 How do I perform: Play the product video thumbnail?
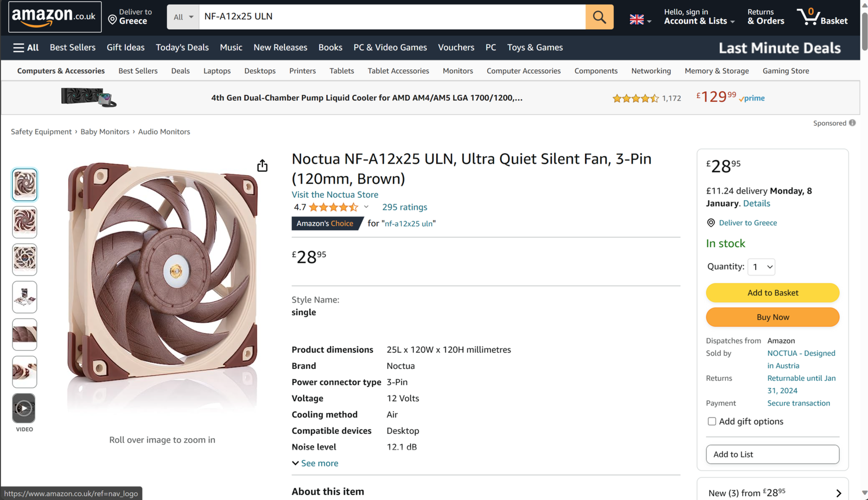pos(24,408)
